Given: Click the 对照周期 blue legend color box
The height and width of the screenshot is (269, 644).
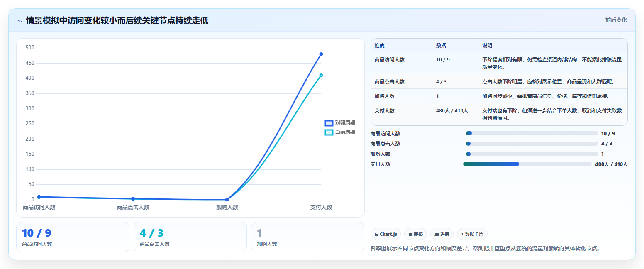Looking at the screenshot, I should click(x=329, y=123).
